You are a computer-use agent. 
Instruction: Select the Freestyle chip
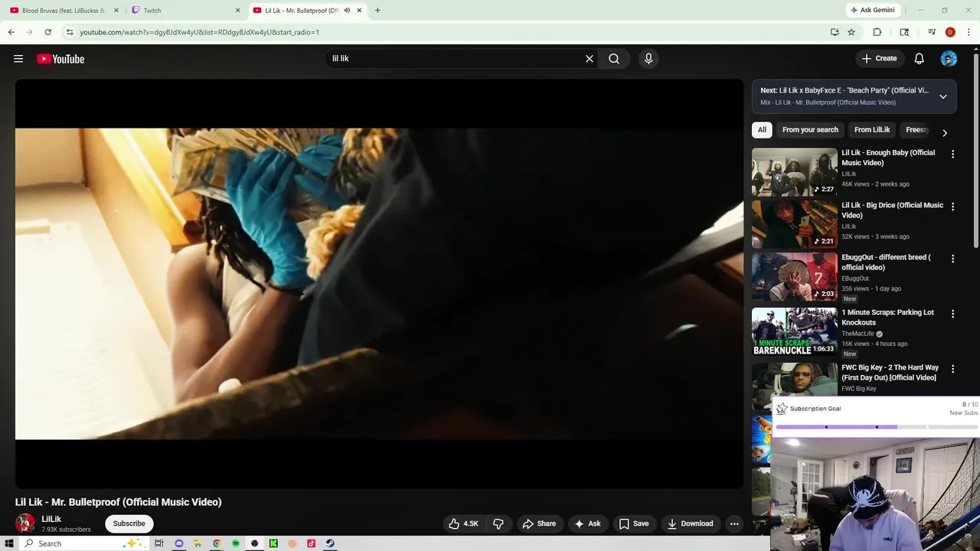pyautogui.click(x=917, y=130)
